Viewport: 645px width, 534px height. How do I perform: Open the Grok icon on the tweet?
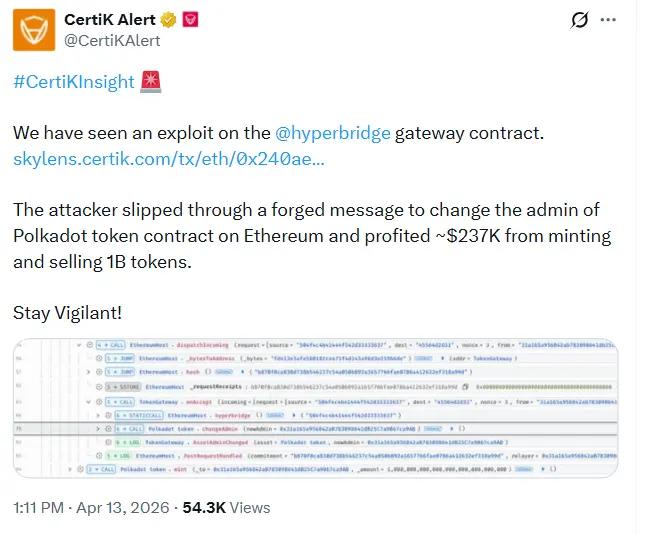pos(579,21)
